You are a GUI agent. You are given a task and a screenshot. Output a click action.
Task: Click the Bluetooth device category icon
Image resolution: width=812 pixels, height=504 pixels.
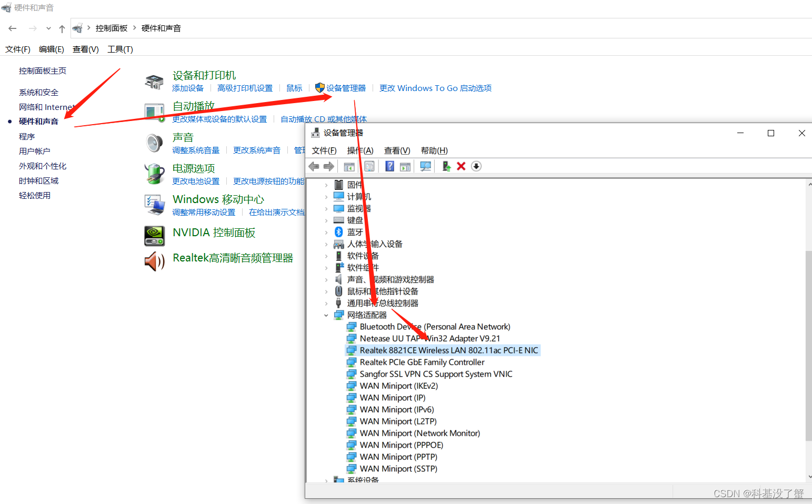click(x=339, y=232)
